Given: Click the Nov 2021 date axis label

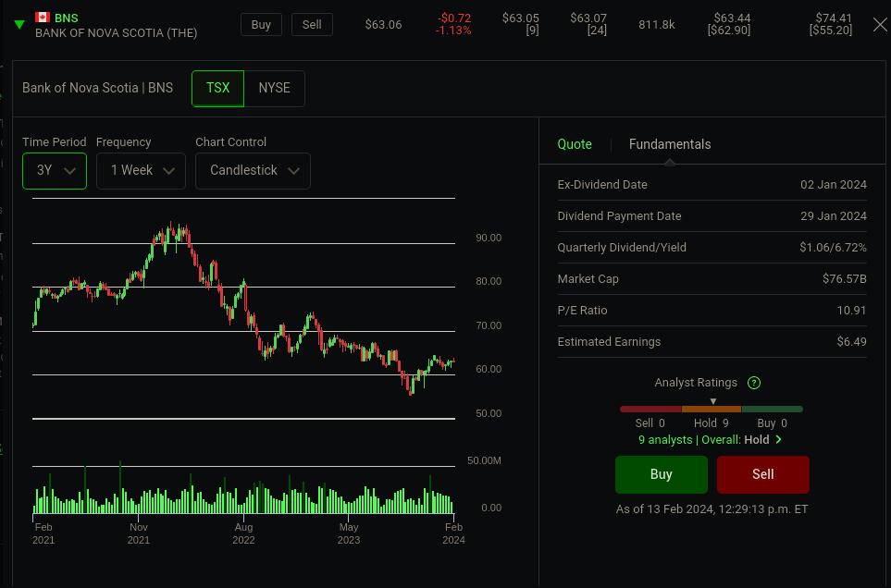Looking at the screenshot, I should (x=138, y=533).
